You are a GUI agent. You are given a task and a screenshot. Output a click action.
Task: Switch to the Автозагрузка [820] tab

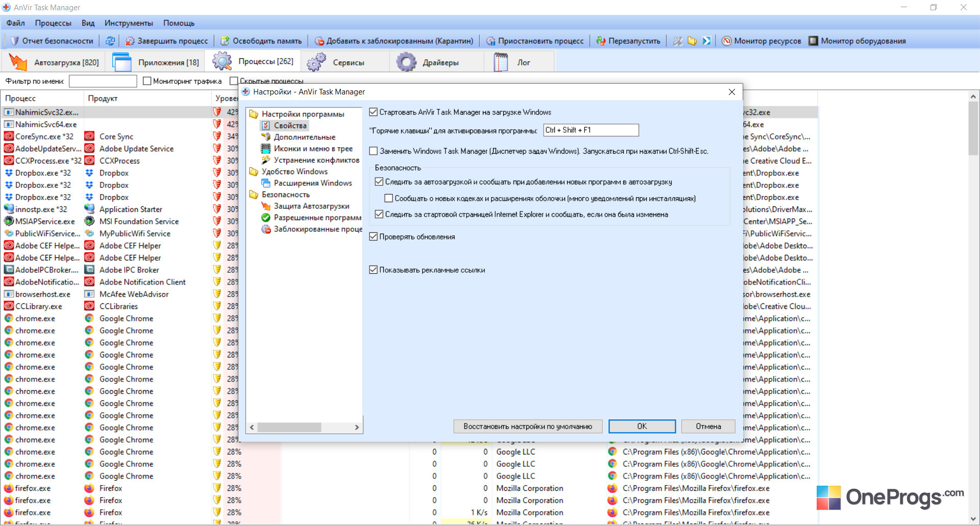[x=53, y=62]
